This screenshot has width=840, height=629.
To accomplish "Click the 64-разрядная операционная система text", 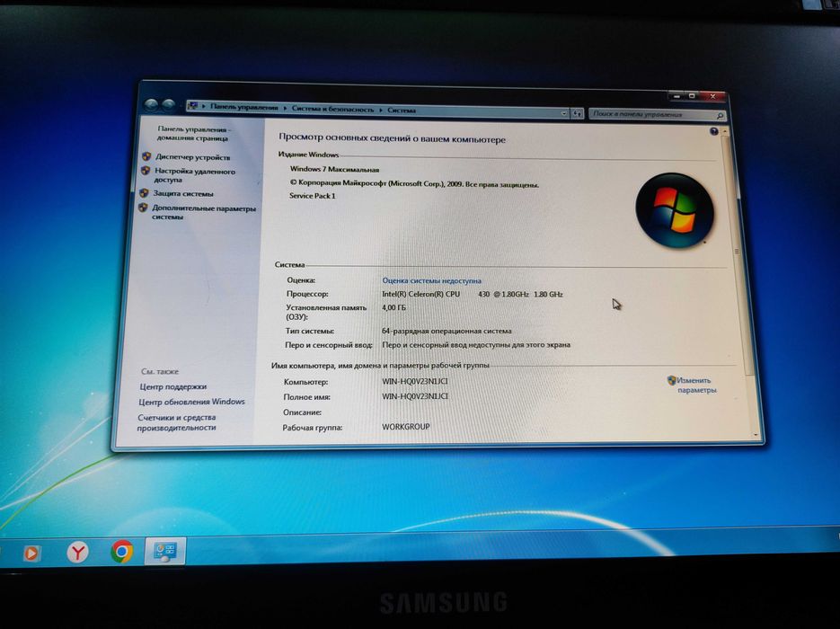I will tap(447, 331).
